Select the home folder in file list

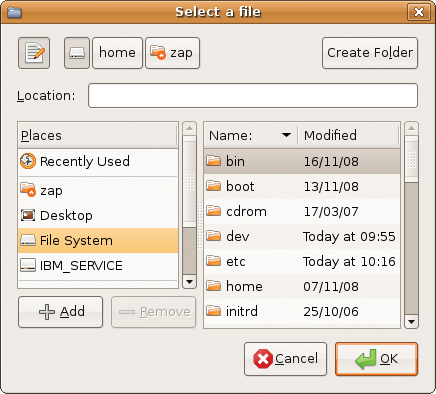(302, 286)
